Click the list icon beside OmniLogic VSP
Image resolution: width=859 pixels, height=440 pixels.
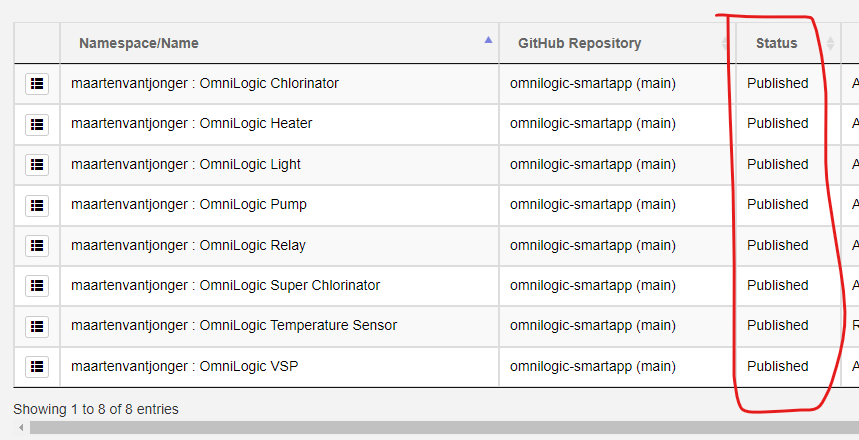[37, 367]
